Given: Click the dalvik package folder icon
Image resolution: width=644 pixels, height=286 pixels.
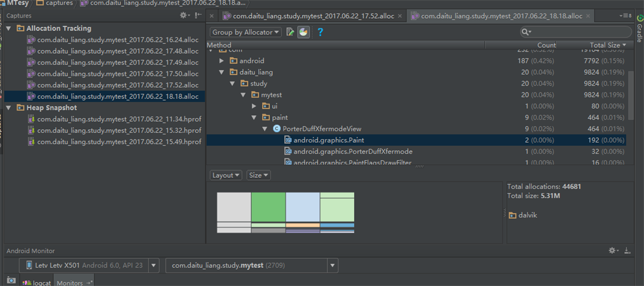Looking at the screenshot, I should [x=512, y=215].
